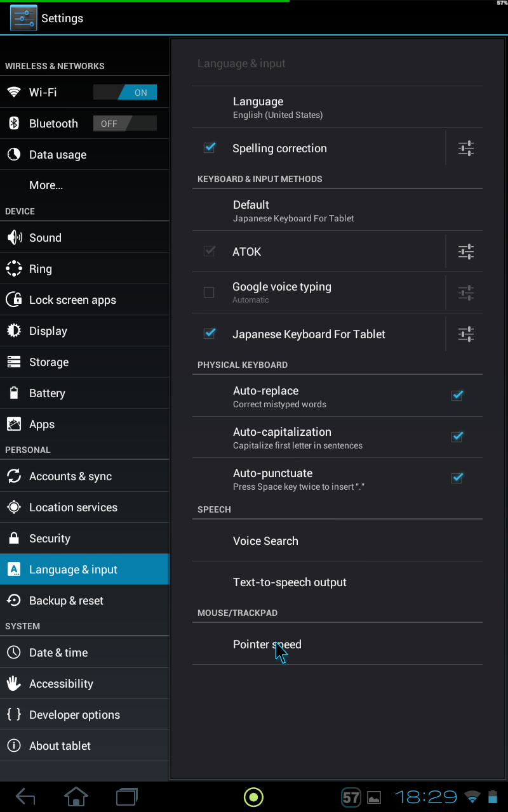508x812 pixels.
Task: Disable the Auto-capitalization checkbox
Action: click(457, 437)
